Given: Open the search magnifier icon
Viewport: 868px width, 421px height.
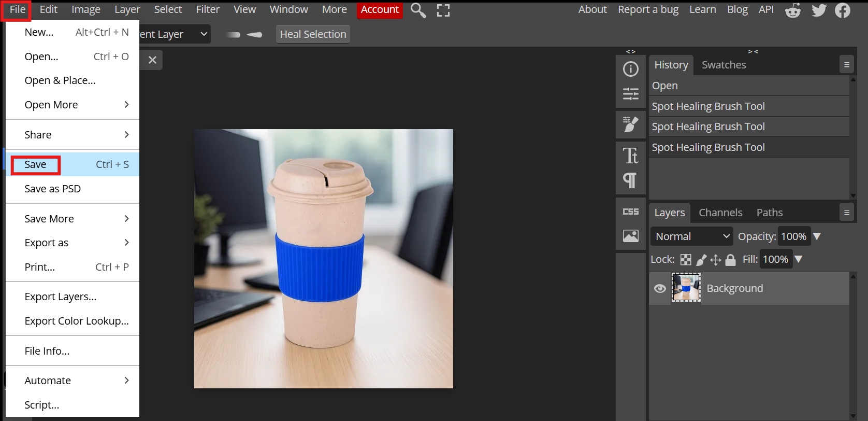Looking at the screenshot, I should (x=418, y=10).
